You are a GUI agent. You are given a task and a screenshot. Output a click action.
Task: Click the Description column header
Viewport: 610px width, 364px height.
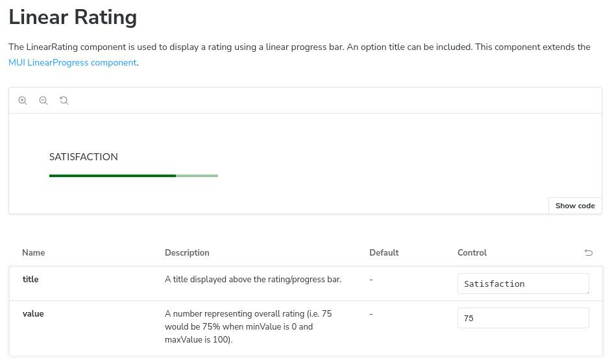(x=187, y=252)
